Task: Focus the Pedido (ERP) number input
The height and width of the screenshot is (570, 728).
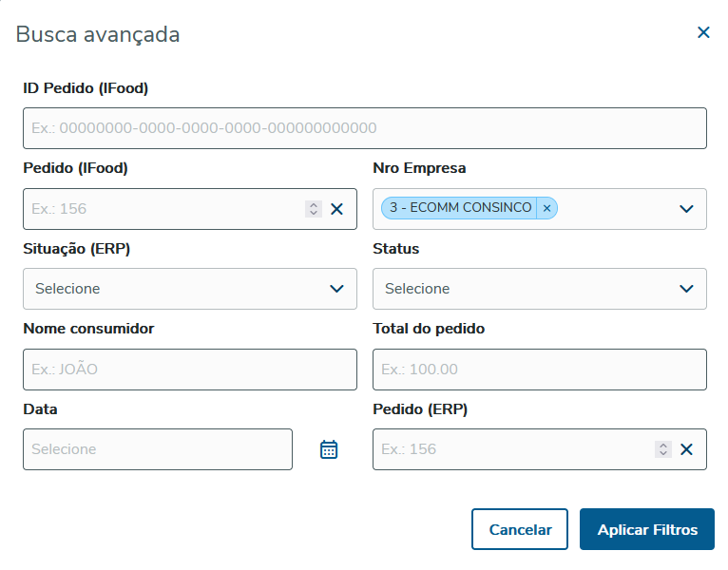Action: [513, 449]
